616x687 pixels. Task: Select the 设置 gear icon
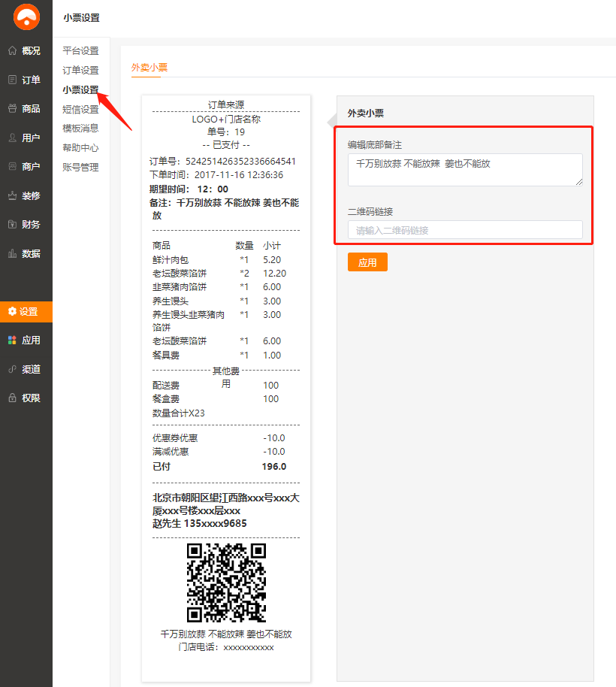click(12, 312)
